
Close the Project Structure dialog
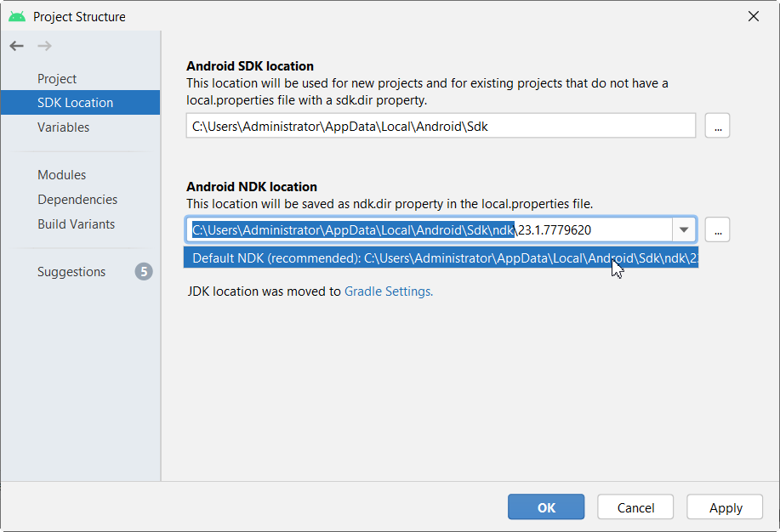click(753, 16)
